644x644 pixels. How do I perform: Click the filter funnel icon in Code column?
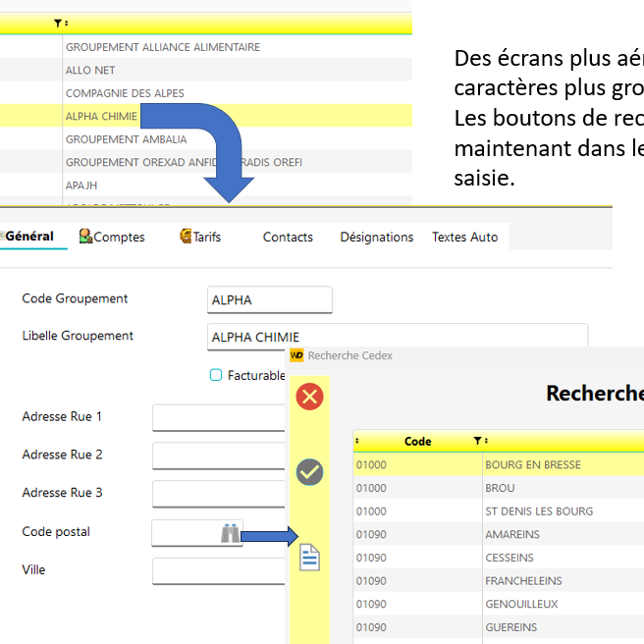click(x=477, y=441)
